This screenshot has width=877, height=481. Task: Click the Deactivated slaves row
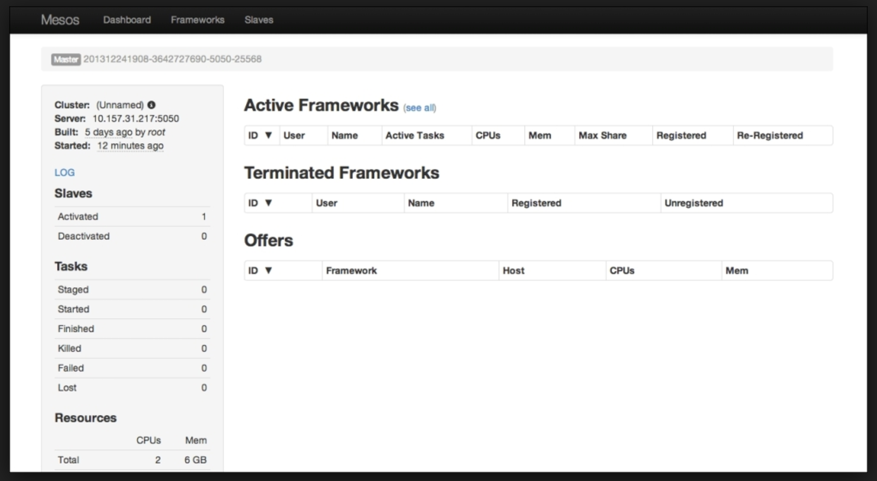pyautogui.click(x=132, y=236)
